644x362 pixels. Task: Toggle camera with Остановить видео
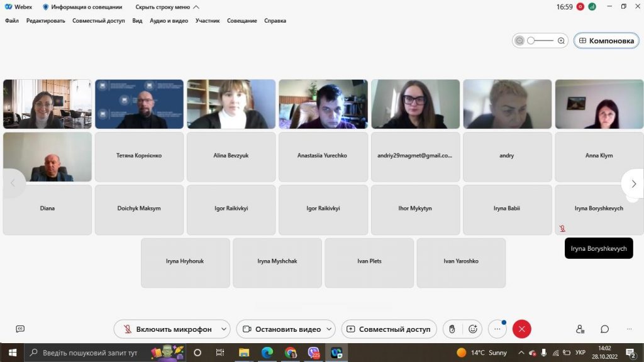[x=282, y=329]
